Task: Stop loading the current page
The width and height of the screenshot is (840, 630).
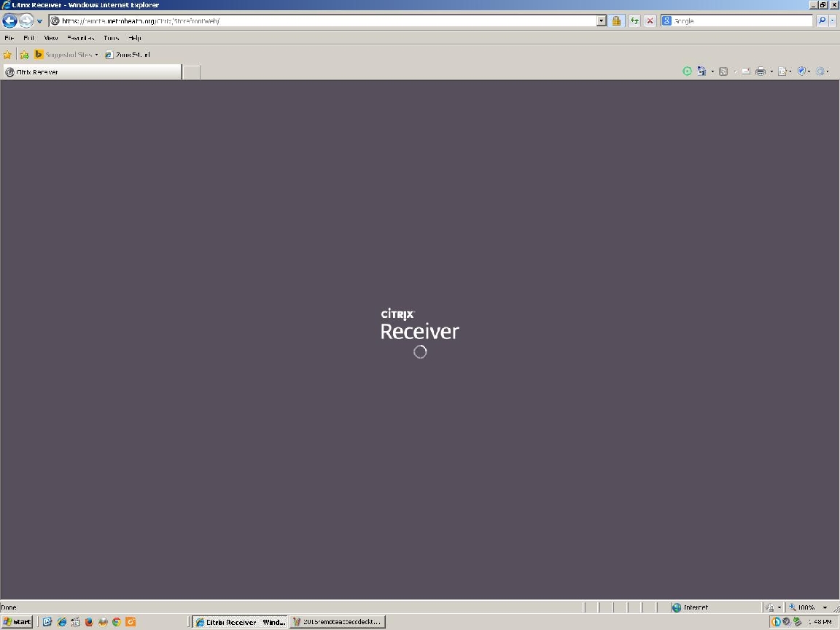Action: (650, 20)
